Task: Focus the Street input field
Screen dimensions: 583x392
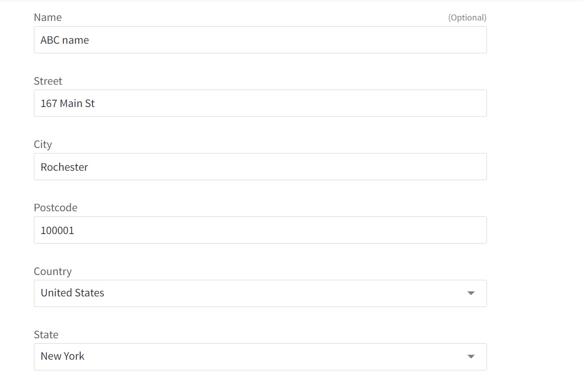Action: point(260,103)
